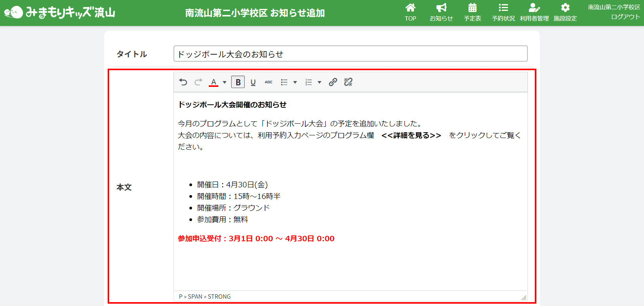The image size is (644, 306).
Task: Click the redo arrow icon
Action: coord(198,82)
